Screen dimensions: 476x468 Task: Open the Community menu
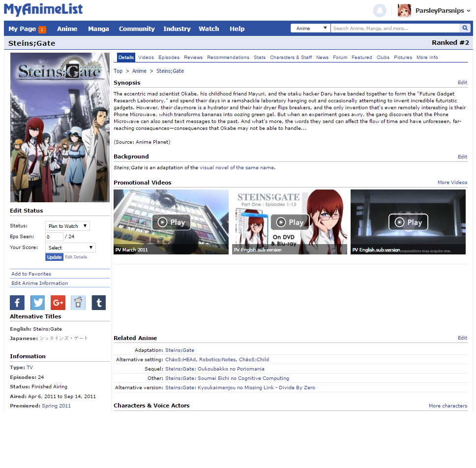(x=137, y=29)
